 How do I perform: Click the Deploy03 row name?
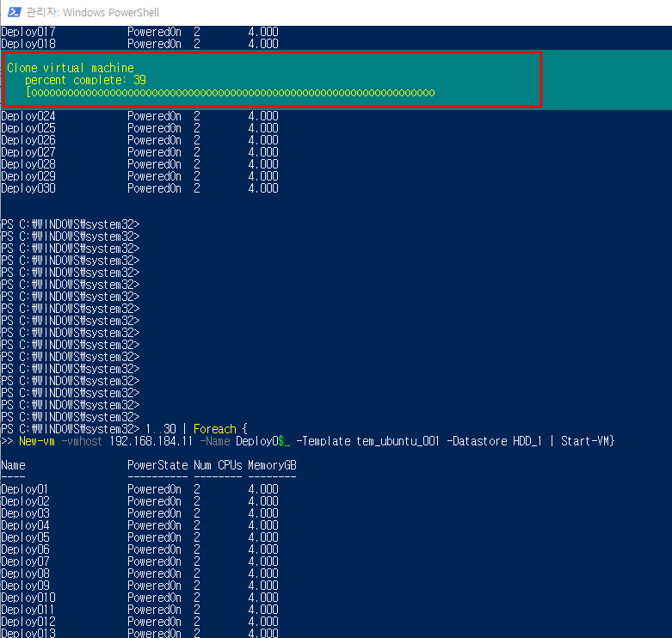click(x=25, y=513)
